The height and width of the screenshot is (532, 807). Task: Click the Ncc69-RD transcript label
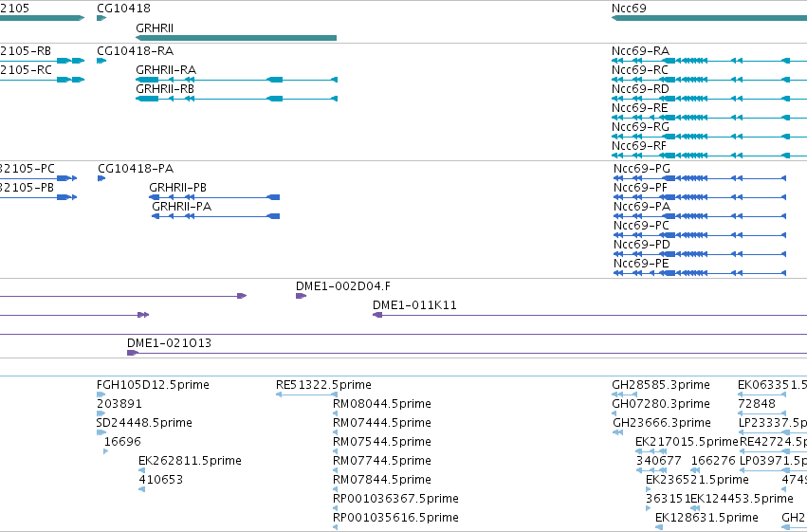[640, 89]
